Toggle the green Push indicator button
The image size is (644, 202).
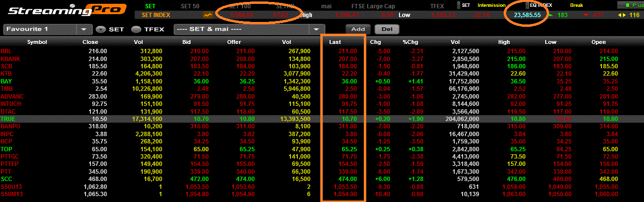[x=631, y=5]
